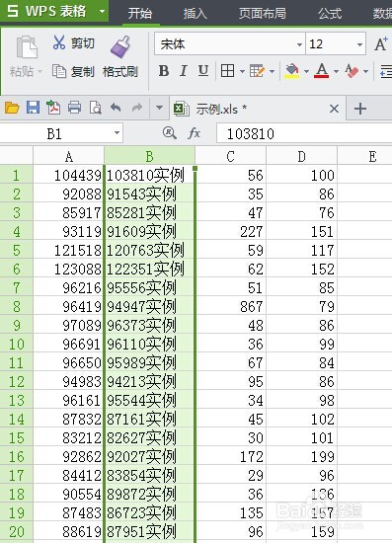
Task: Expand the font color dropdown arrow
Action: tap(336, 72)
